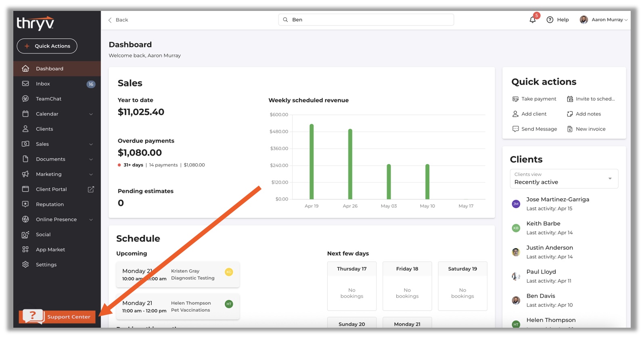Image resolution: width=644 pixels, height=337 pixels.
Task: Open the notifications bell icon
Action: [533, 19]
